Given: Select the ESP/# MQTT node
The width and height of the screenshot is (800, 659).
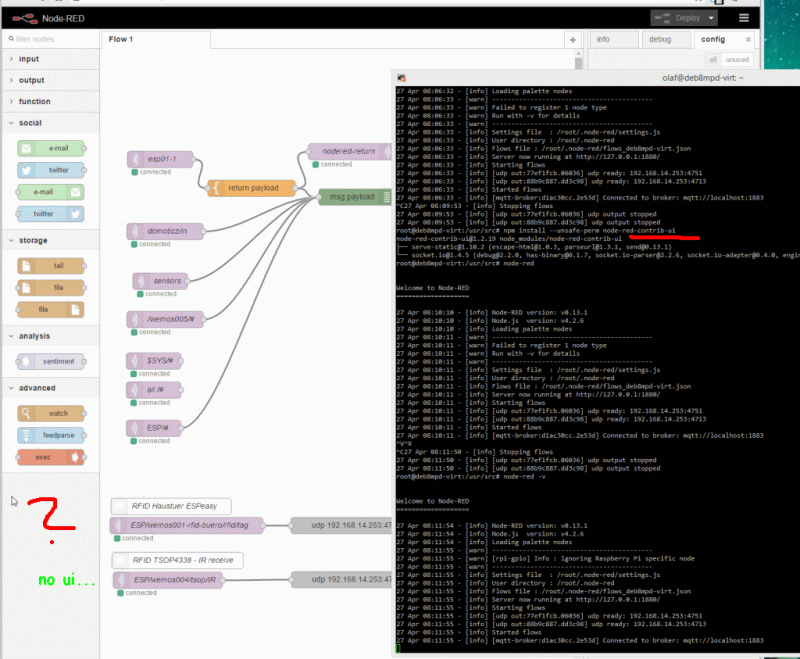Looking at the screenshot, I should 154,428.
